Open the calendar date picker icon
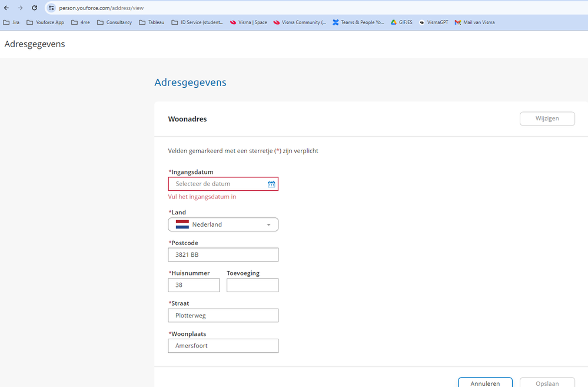This screenshot has height=387, width=588. [271, 184]
